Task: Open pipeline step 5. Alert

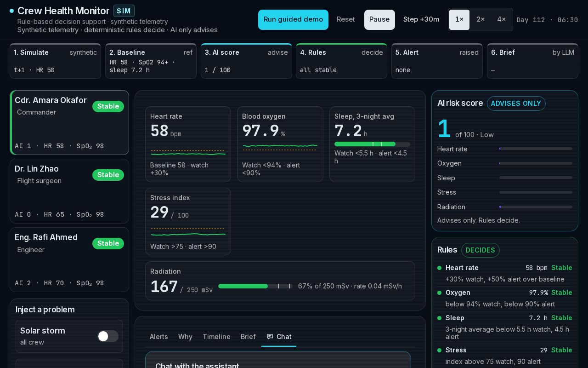Action: pos(437,61)
